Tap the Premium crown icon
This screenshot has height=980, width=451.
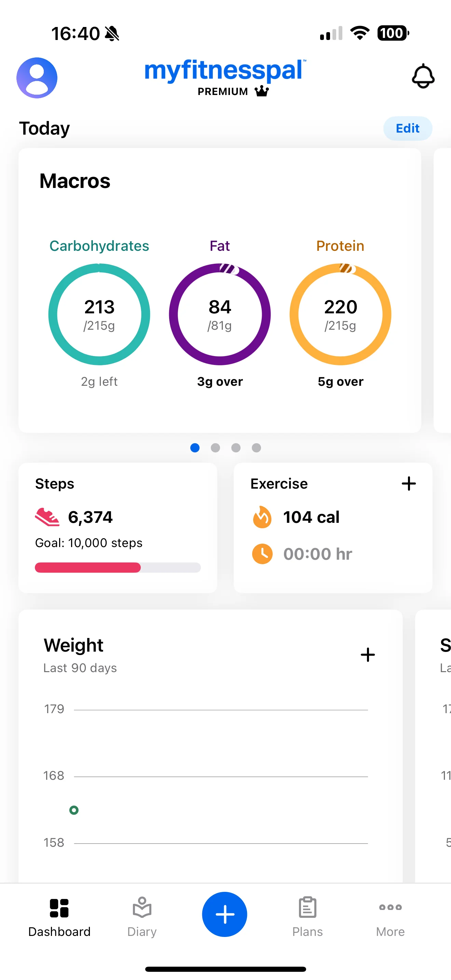[x=262, y=91]
